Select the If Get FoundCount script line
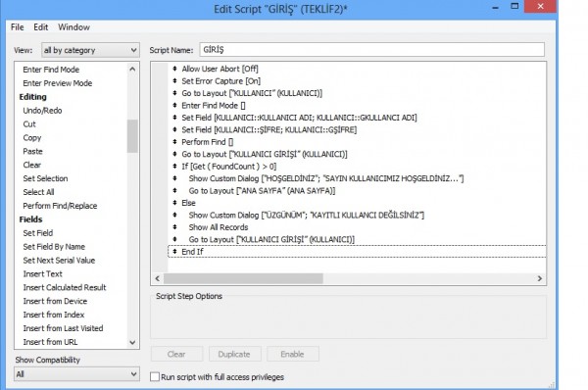 (x=229, y=167)
